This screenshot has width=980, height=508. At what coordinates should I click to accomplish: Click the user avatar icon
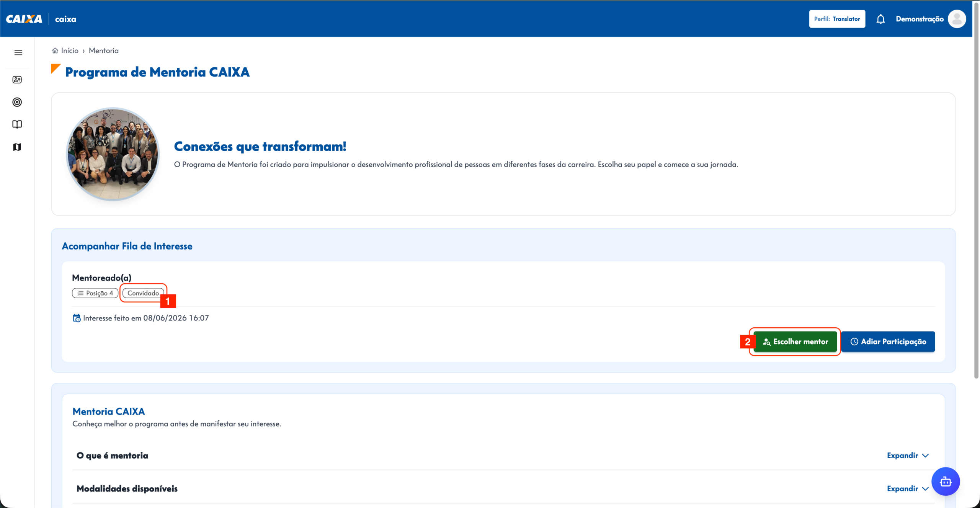(x=957, y=19)
